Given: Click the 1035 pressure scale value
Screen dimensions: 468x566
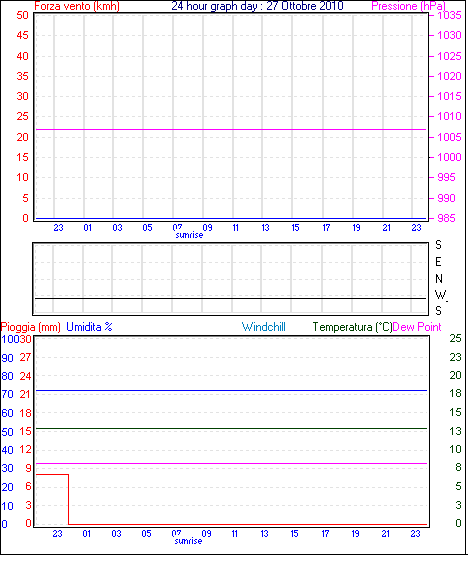Looking at the screenshot, I should point(449,15).
